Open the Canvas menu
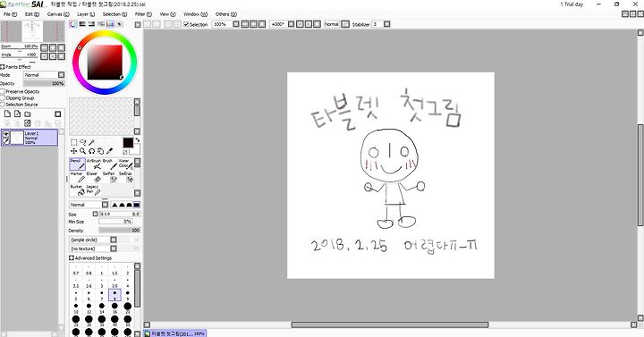Screen dimensions: 644x337 (58, 14)
